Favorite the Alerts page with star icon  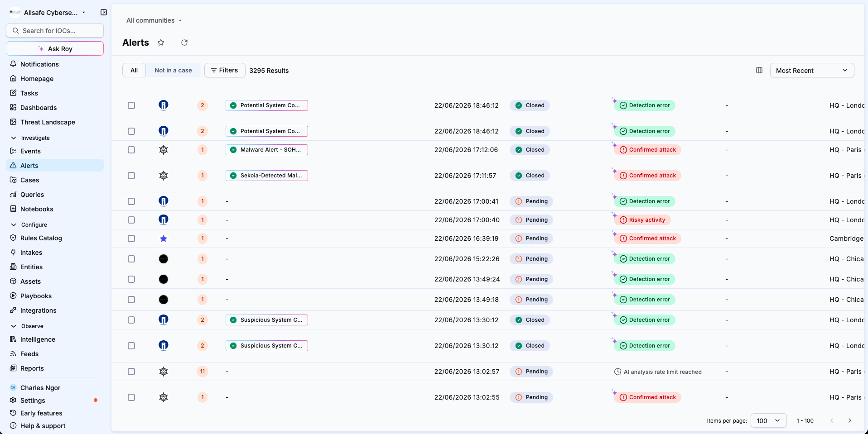pos(161,43)
